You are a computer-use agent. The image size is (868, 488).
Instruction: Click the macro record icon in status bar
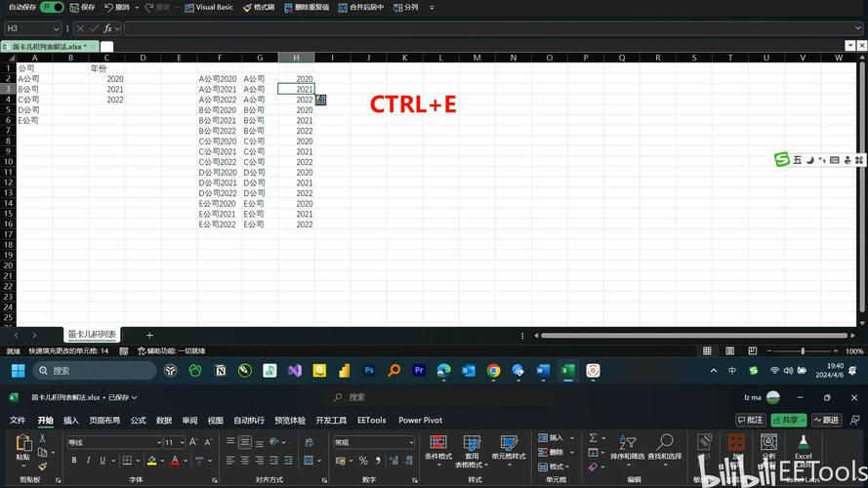(124, 350)
